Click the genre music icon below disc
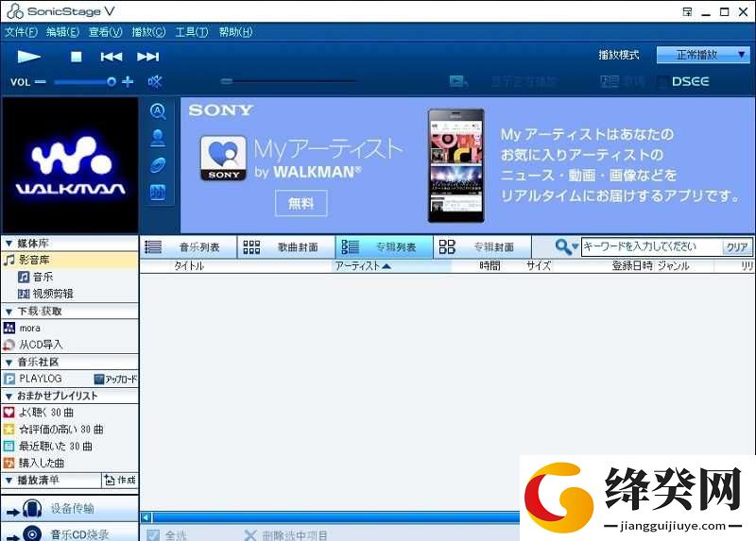The height and width of the screenshot is (541, 756). pos(158,193)
